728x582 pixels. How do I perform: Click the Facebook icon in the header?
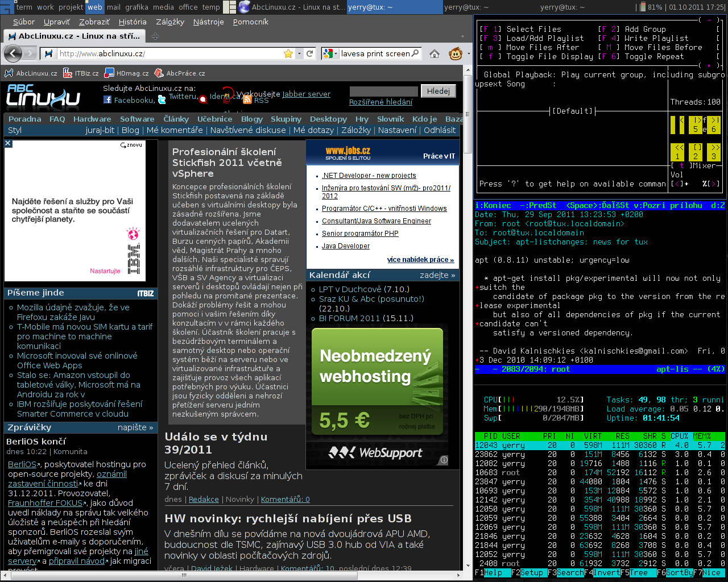pos(107,99)
